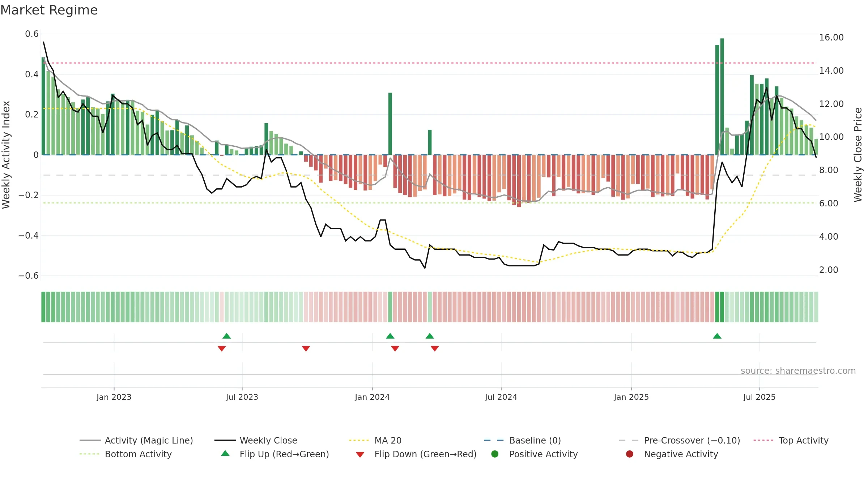The height and width of the screenshot is (488, 868).
Task: Click the 16.00 price axis tick
Action: tap(831, 37)
